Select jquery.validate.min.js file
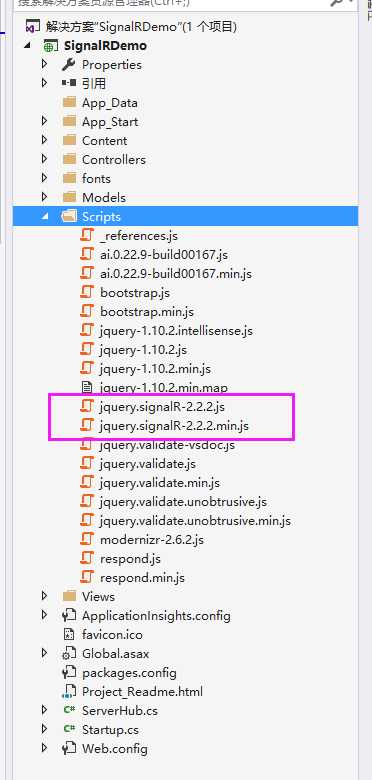The image size is (372, 780). 159,483
